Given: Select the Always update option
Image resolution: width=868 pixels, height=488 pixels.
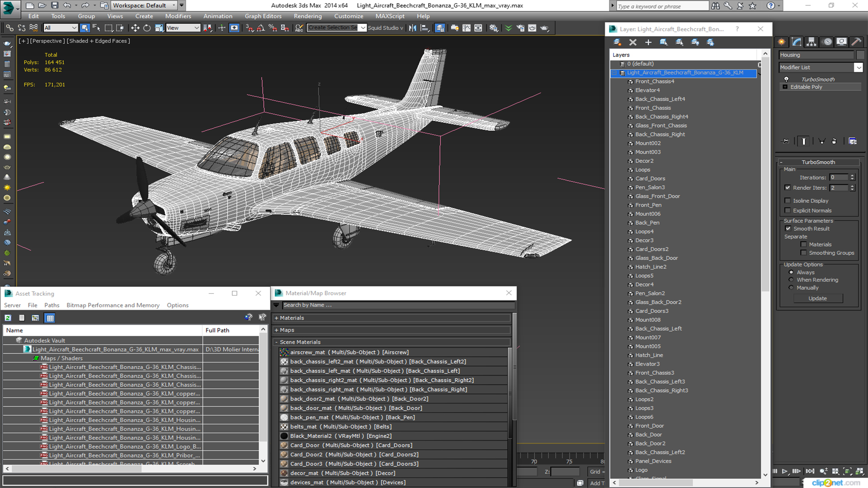Looking at the screenshot, I should [791, 272].
